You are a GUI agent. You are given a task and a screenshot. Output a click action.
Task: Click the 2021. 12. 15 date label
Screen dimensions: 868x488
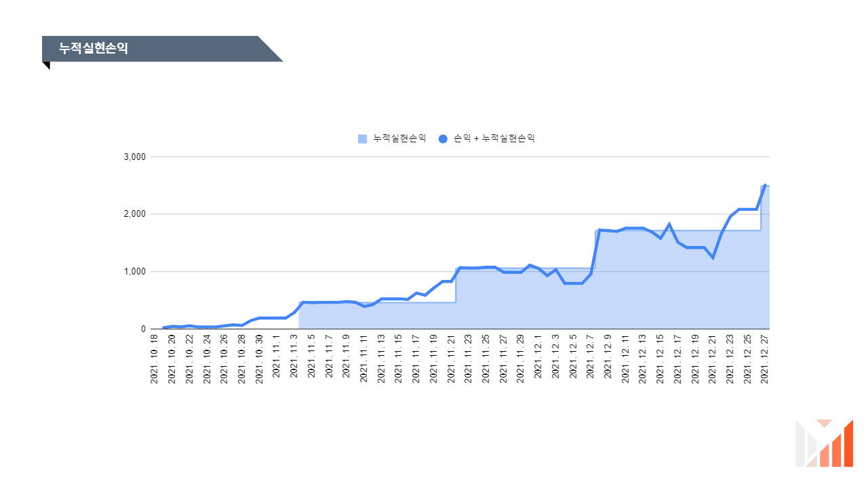coord(660,359)
